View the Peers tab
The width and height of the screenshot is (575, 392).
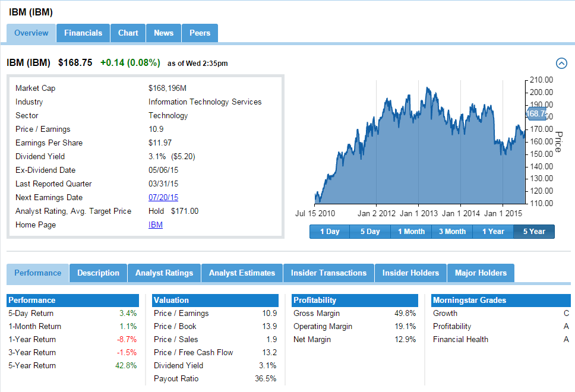click(x=200, y=33)
